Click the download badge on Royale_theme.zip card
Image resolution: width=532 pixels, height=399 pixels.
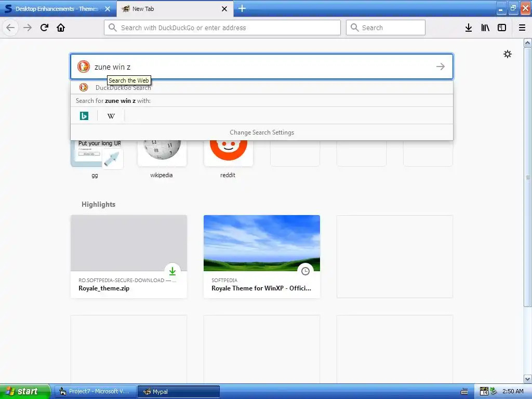(172, 271)
